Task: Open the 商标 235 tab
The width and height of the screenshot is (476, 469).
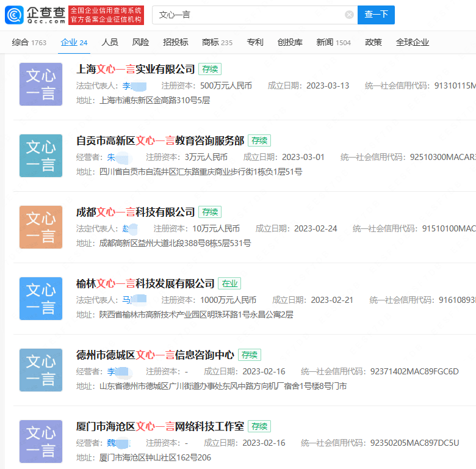Action: [217, 42]
